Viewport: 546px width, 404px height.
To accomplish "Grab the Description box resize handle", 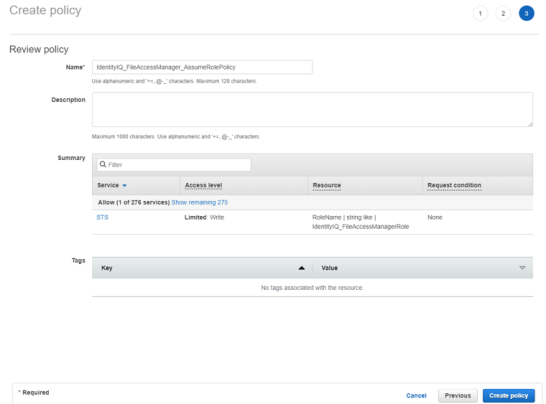I will [530, 124].
